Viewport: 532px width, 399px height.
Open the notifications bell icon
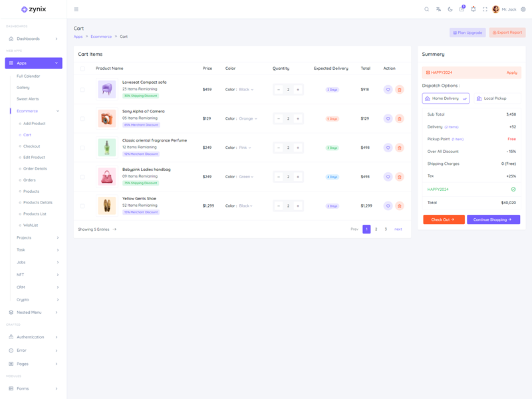(473, 9)
